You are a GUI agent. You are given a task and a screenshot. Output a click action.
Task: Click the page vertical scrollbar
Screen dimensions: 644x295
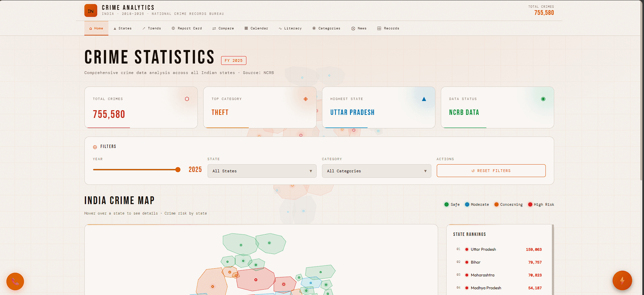tap(642, 91)
